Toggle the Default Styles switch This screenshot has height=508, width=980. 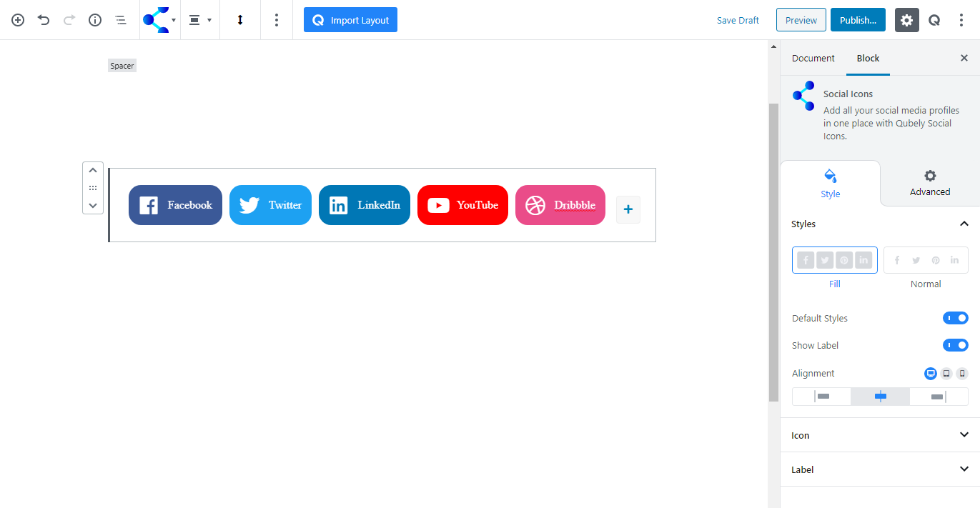pos(956,318)
